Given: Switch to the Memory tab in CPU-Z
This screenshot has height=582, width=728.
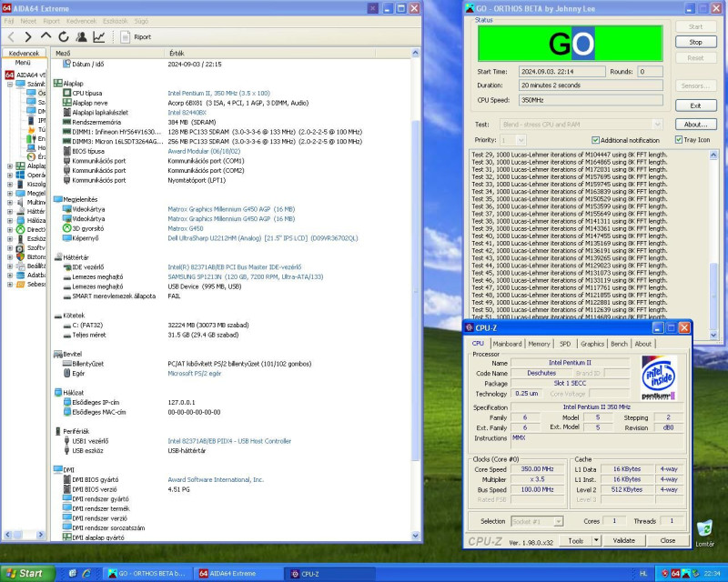Looking at the screenshot, I should pyautogui.click(x=539, y=344).
